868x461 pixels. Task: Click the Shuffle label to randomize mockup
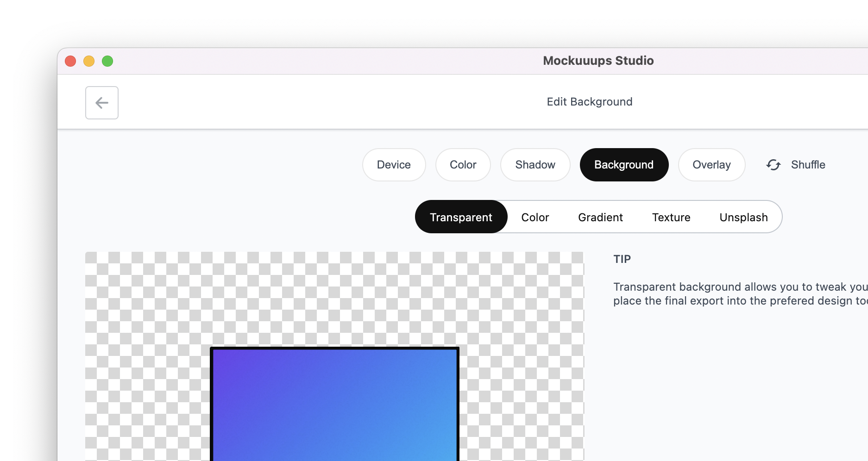pos(808,165)
